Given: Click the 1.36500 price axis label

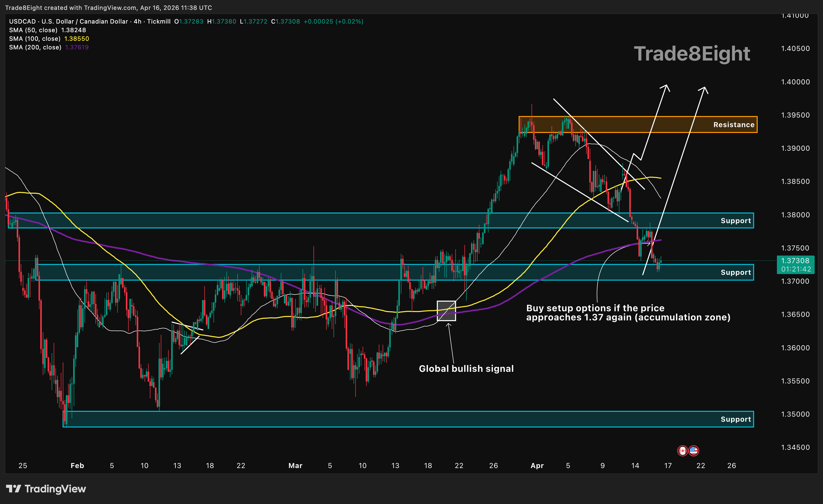Looking at the screenshot, I should pos(795,314).
